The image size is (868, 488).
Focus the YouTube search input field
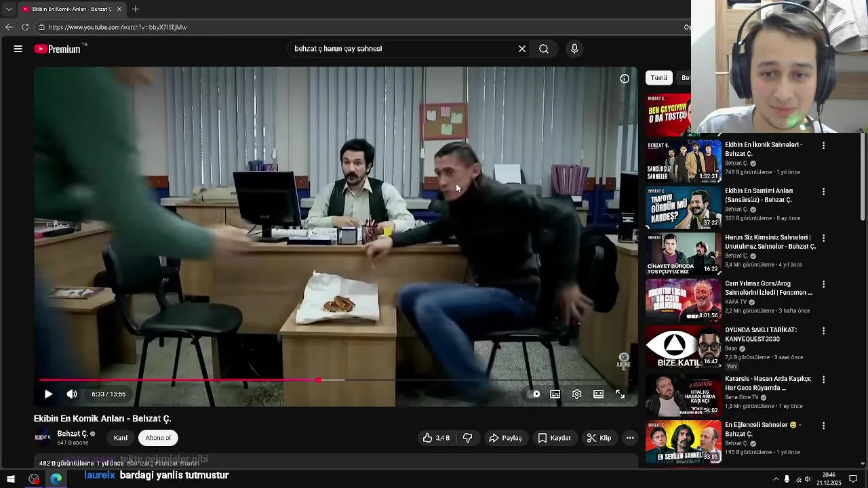point(403,49)
